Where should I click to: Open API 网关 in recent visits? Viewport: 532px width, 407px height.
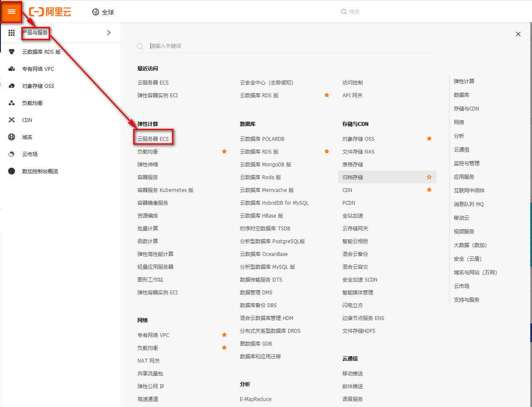pyautogui.click(x=352, y=95)
